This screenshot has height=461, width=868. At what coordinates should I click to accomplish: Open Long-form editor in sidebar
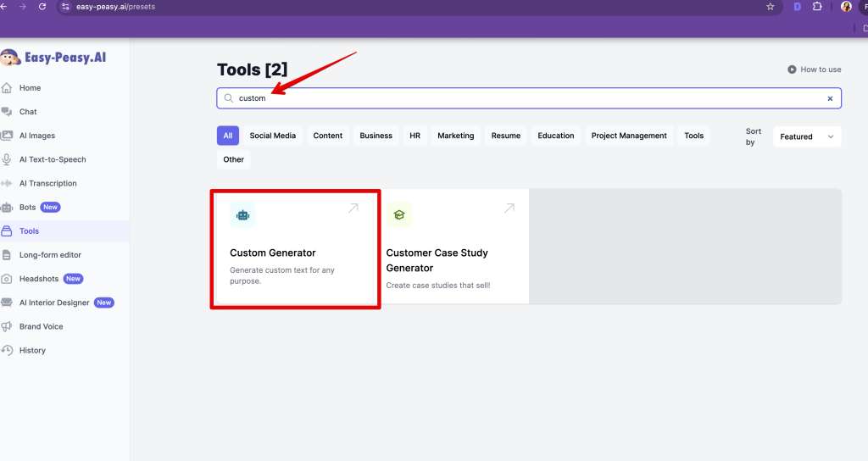point(50,255)
